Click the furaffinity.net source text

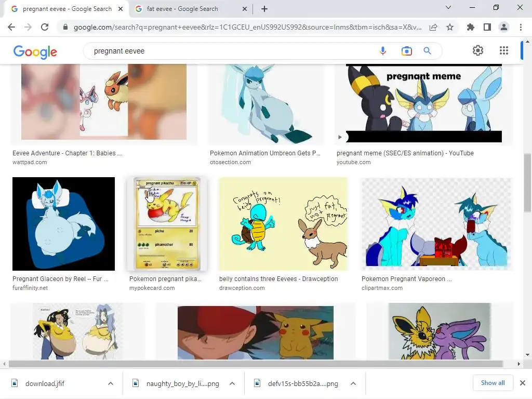[x=30, y=288]
